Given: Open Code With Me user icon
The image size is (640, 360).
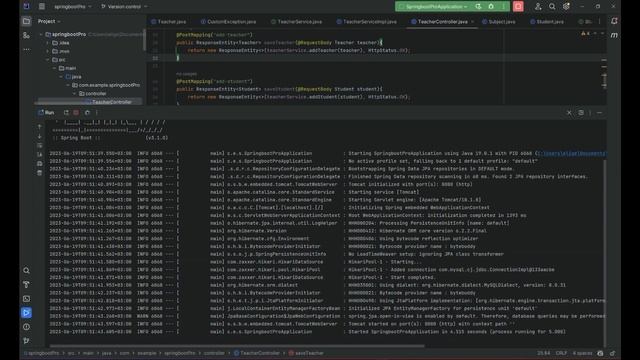Looking at the screenshot, I should (x=538, y=7).
